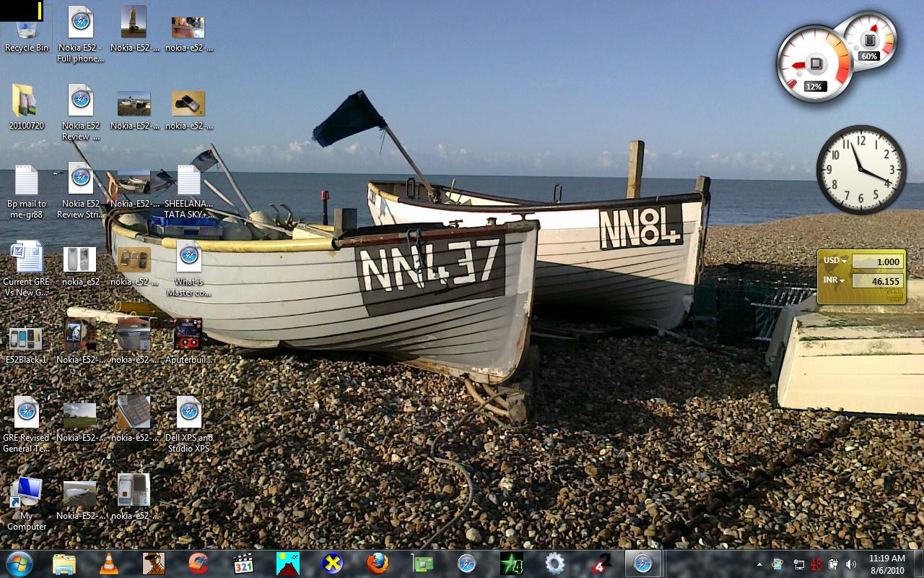The width and height of the screenshot is (924, 578).
Task: Open the Recycle Bin
Action: coord(27,32)
